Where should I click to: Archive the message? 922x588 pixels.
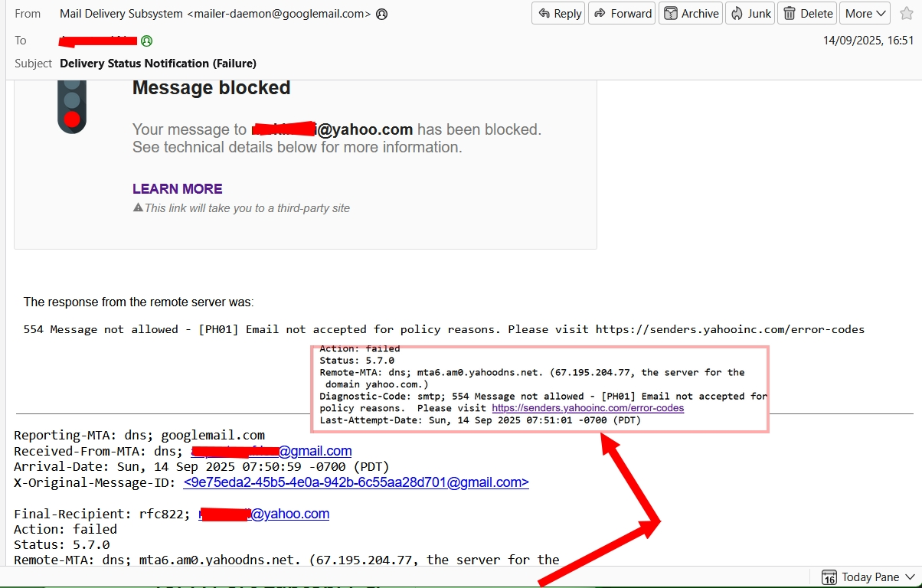[x=691, y=13]
